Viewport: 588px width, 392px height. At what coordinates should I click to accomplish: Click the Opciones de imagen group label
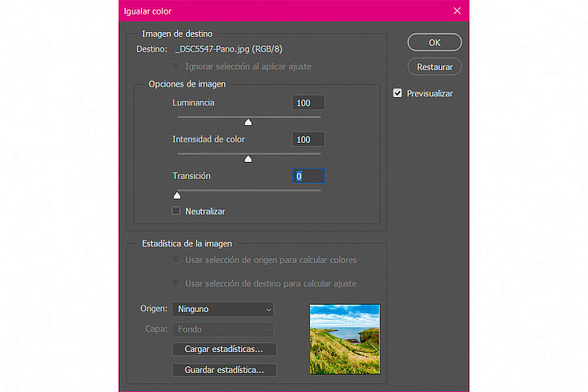[187, 84]
